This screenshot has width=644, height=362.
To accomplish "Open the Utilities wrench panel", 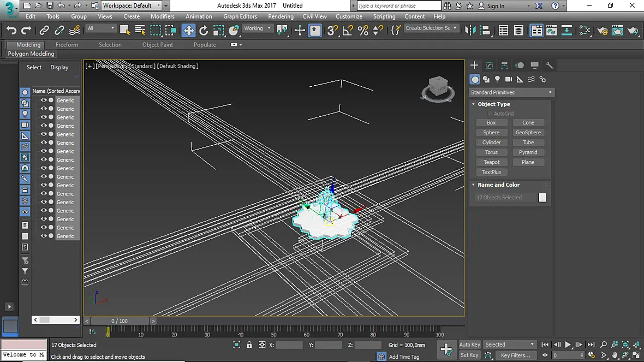I will [550, 66].
